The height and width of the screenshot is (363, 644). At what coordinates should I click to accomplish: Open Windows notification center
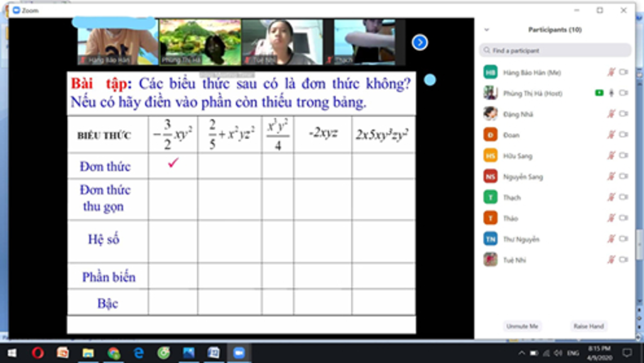click(627, 353)
